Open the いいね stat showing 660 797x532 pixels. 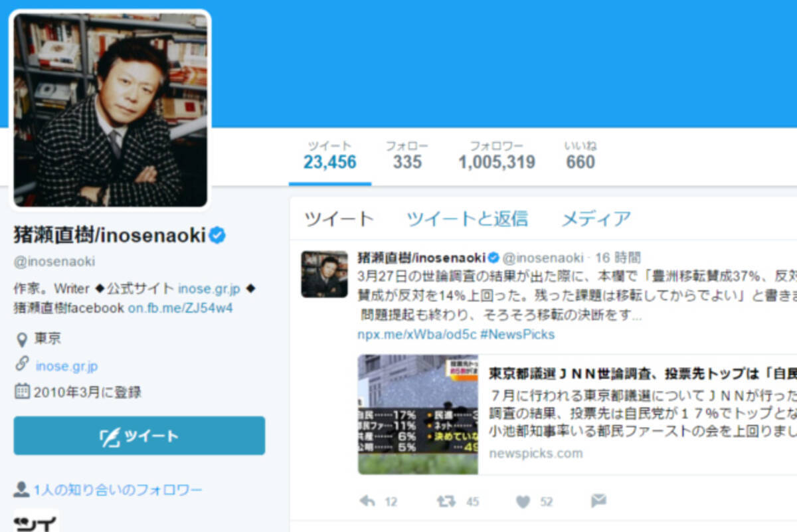coord(580,155)
